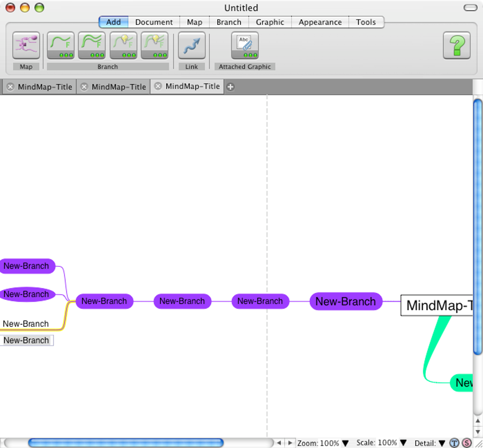483x448 pixels.
Task: Open the Zoom percentage dropdown
Action: tap(345, 443)
